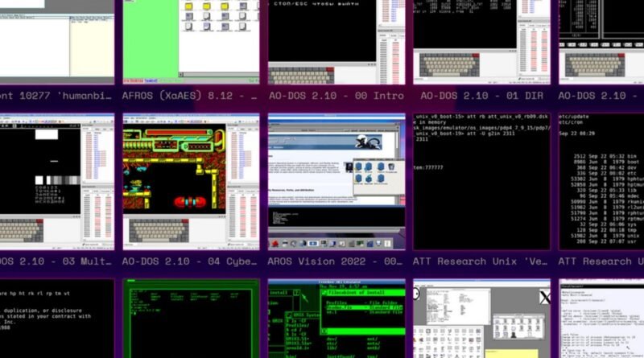Open the green 'Filecabinet of install' thumbnail
644x358 pixels.
coord(336,319)
